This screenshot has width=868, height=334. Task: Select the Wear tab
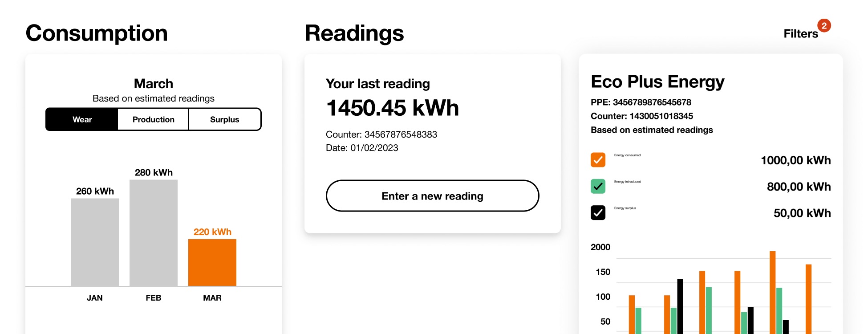(82, 119)
